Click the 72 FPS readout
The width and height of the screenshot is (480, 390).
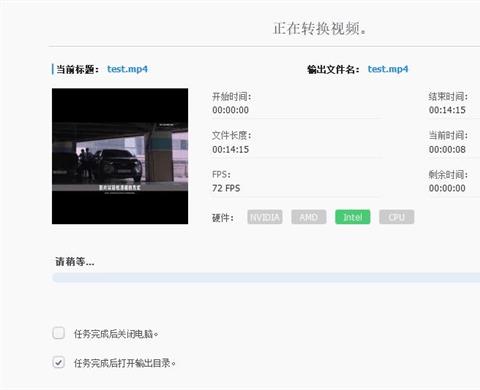tap(226, 188)
